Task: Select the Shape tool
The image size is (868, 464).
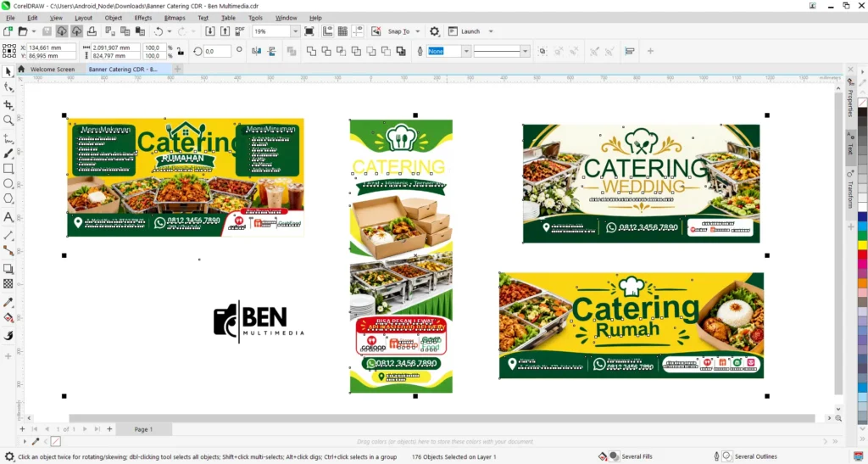Action: point(8,87)
